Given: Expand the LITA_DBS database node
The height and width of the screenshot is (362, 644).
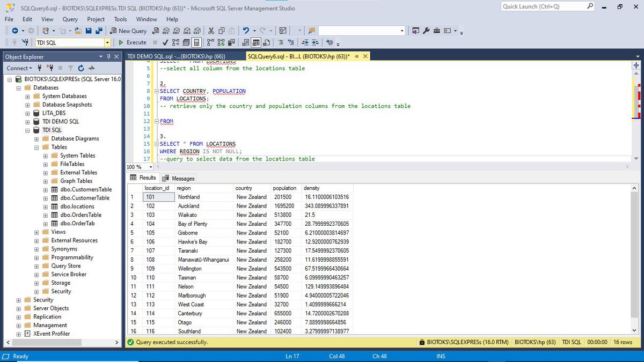Looking at the screenshot, I should (x=28, y=113).
